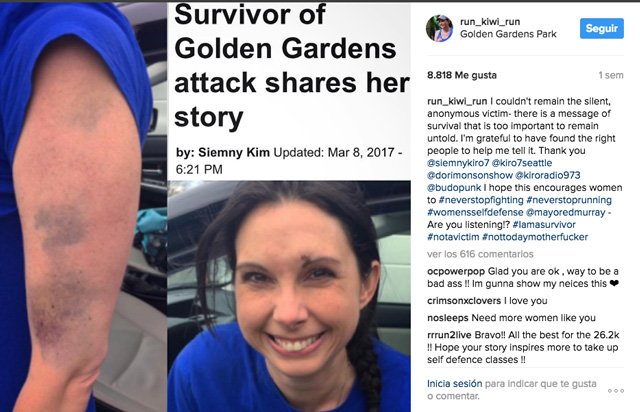
Task: Open the @siemnykiro7 mention
Action: pyautogui.click(x=458, y=163)
